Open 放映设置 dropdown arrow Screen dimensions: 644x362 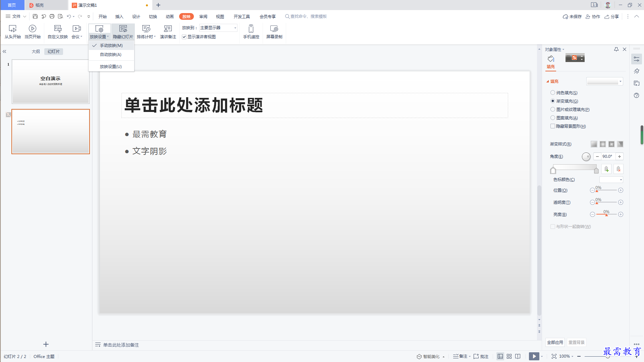pos(108,37)
